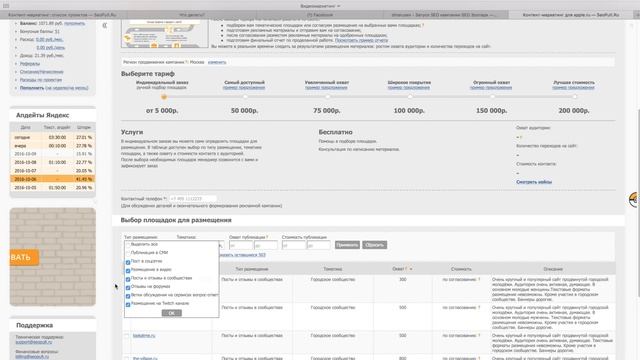Click 'Пополнить' sidebar link
Screen dimensions: 640x360
tap(32, 88)
